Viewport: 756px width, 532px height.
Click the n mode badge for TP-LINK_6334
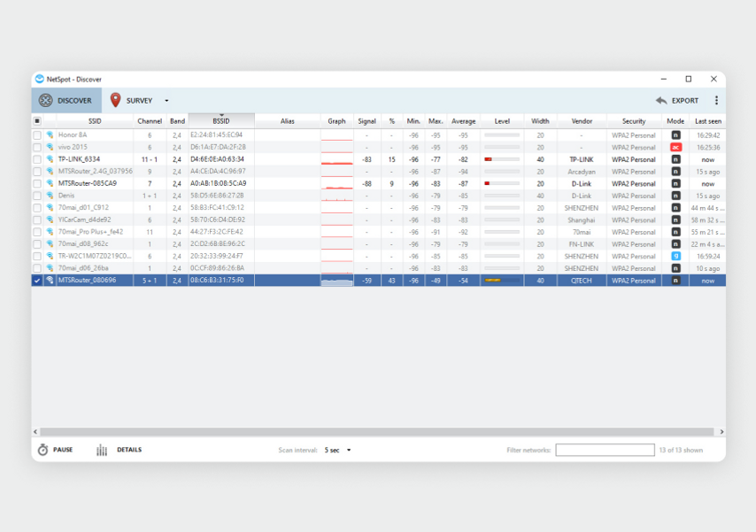click(675, 159)
